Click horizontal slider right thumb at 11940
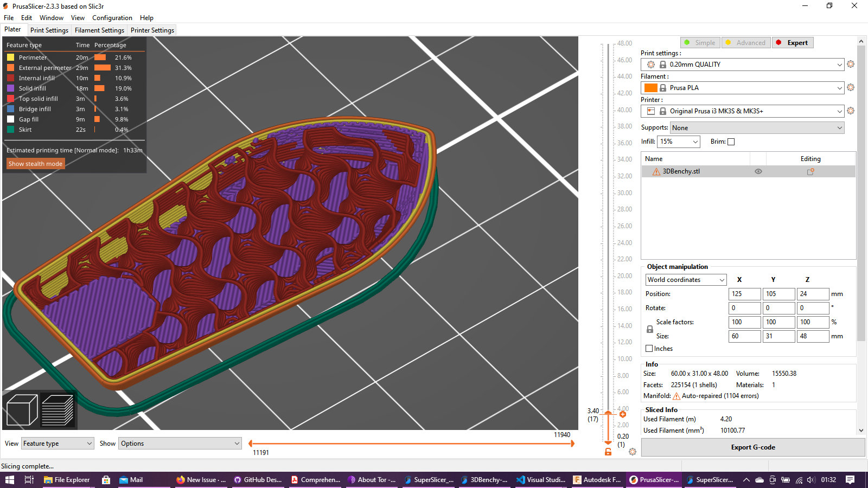Viewport: 868px width, 488px height. point(572,444)
